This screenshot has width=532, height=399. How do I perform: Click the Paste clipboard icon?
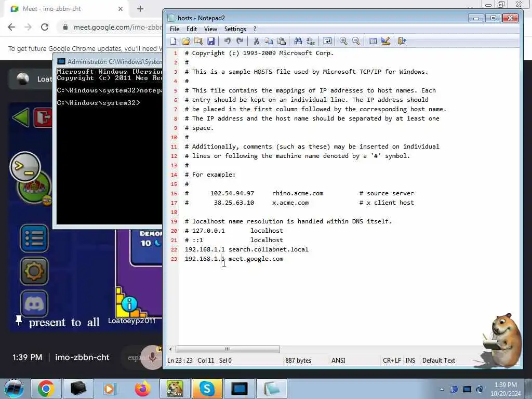pos(281,41)
